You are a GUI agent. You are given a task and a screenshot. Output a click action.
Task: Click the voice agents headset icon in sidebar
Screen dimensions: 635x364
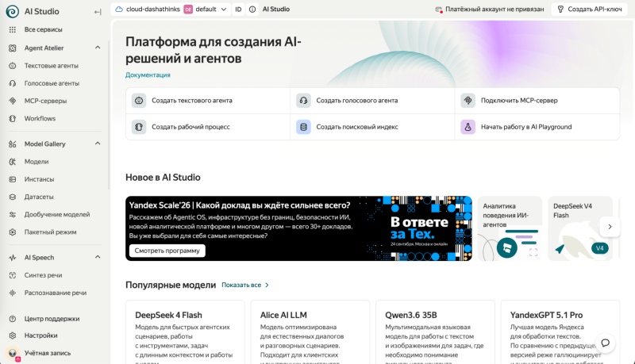coord(13,83)
